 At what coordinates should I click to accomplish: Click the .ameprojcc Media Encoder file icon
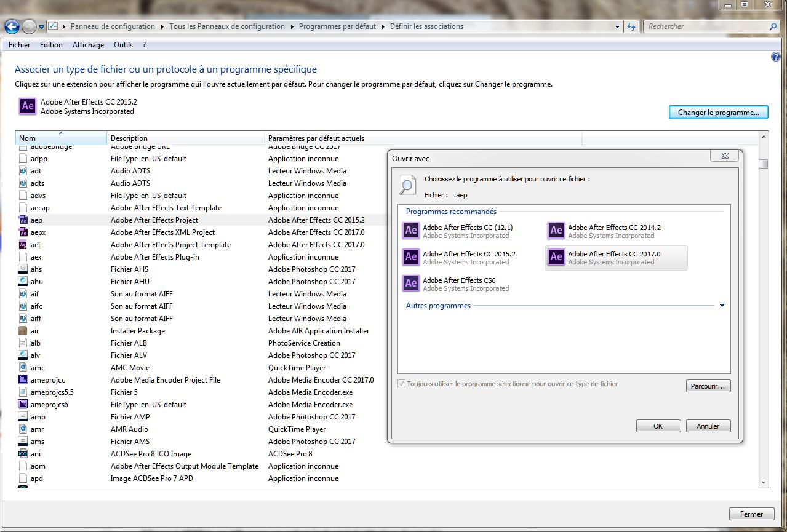click(x=23, y=380)
